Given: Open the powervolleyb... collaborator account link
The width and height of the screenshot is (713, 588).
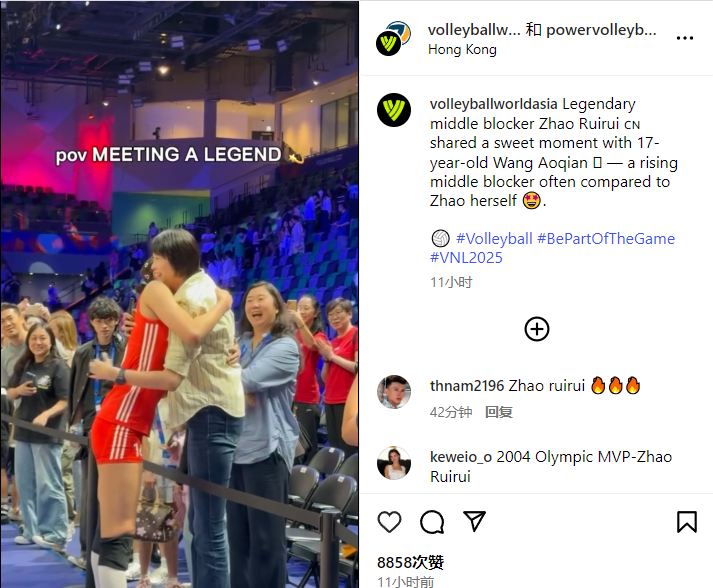Looking at the screenshot, I should 601,30.
